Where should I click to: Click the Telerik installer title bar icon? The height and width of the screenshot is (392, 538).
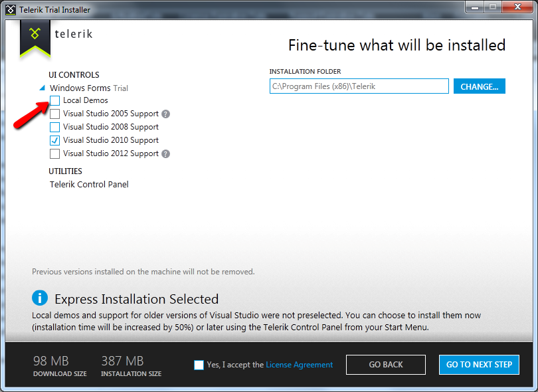(x=10, y=9)
